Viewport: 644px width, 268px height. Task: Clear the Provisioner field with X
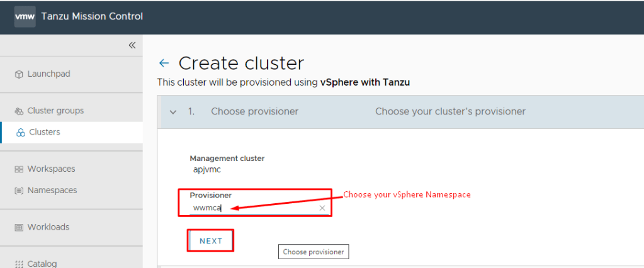click(x=322, y=208)
